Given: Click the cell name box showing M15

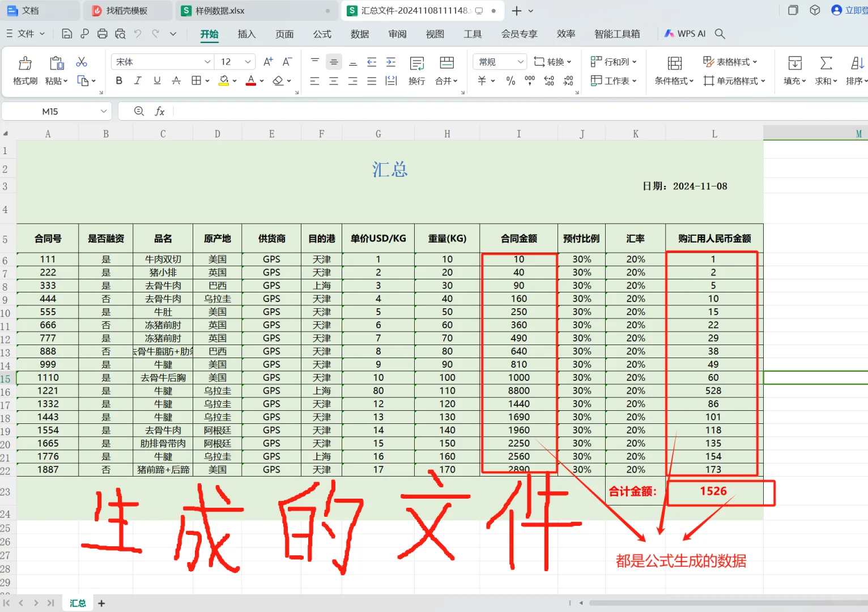Looking at the screenshot, I should coord(51,111).
